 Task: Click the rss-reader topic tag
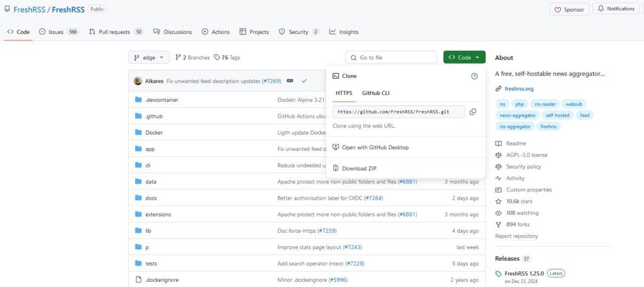545,104
